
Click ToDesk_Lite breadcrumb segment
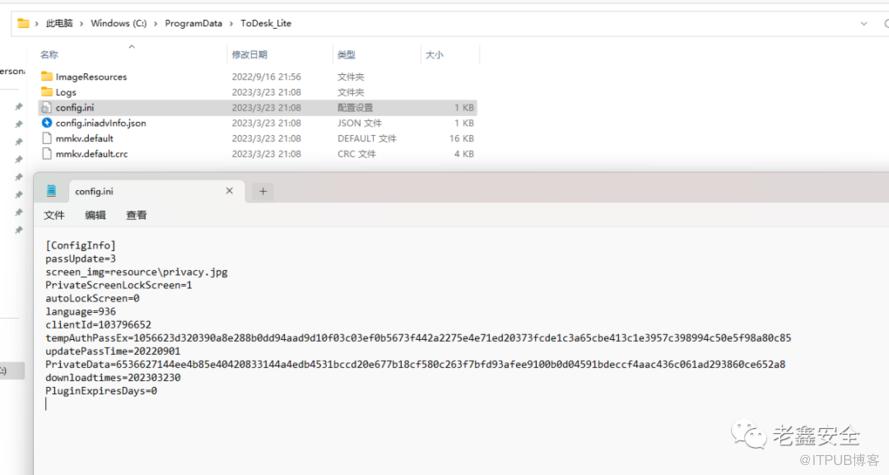(266, 23)
